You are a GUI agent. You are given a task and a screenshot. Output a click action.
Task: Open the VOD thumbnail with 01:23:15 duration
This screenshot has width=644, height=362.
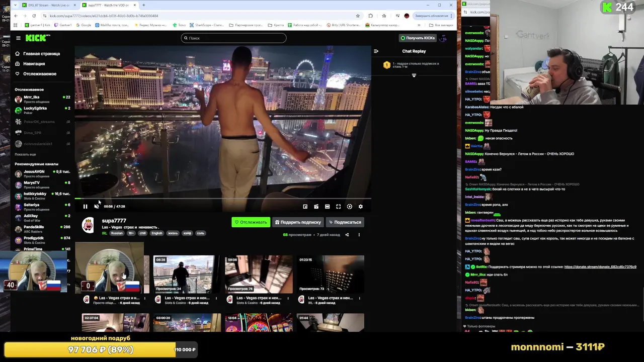[330, 274]
